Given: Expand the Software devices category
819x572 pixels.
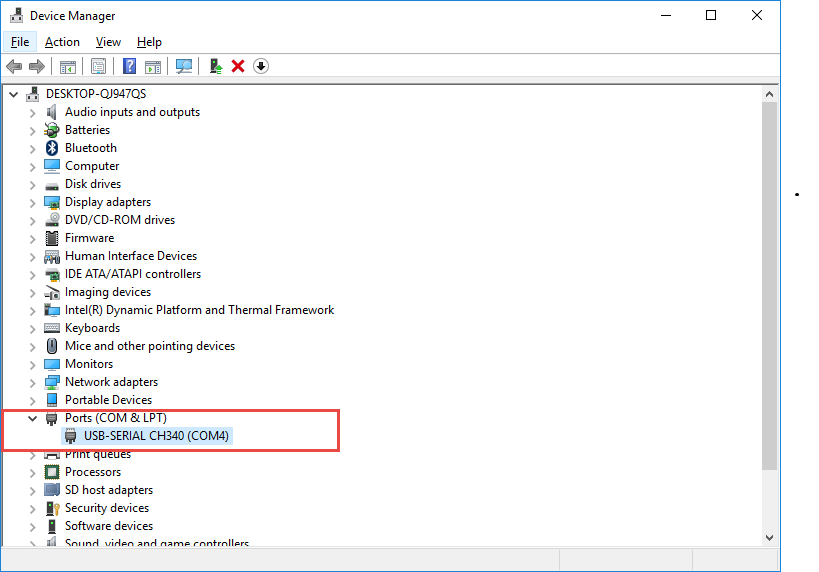Looking at the screenshot, I should pyautogui.click(x=32, y=527).
